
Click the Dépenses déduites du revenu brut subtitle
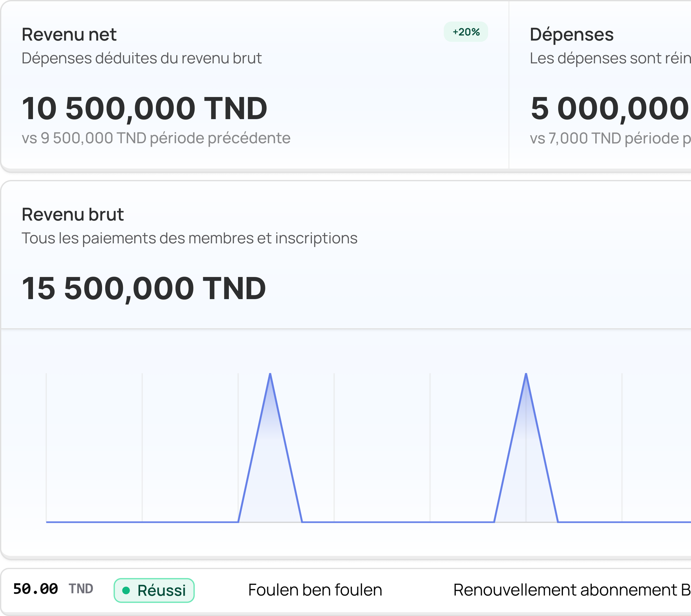point(141,58)
